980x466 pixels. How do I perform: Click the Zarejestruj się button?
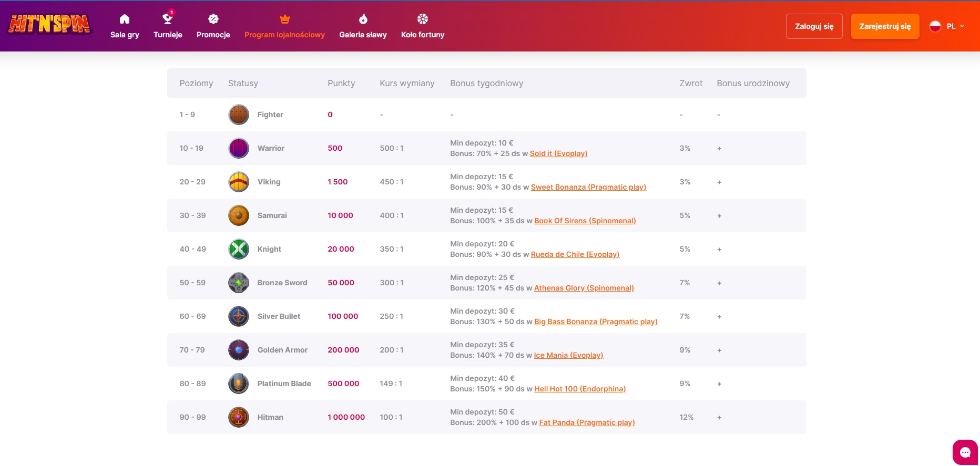tap(885, 26)
